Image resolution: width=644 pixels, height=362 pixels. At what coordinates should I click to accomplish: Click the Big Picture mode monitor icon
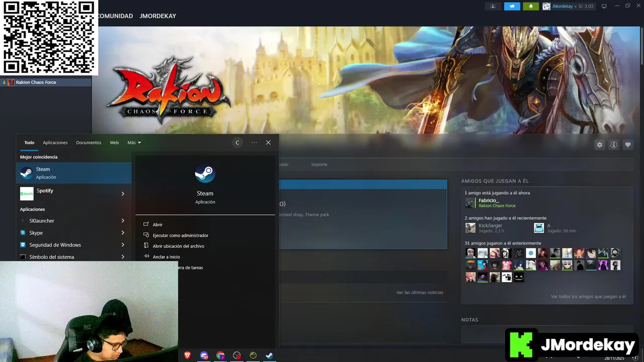pyautogui.click(x=604, y=6)
